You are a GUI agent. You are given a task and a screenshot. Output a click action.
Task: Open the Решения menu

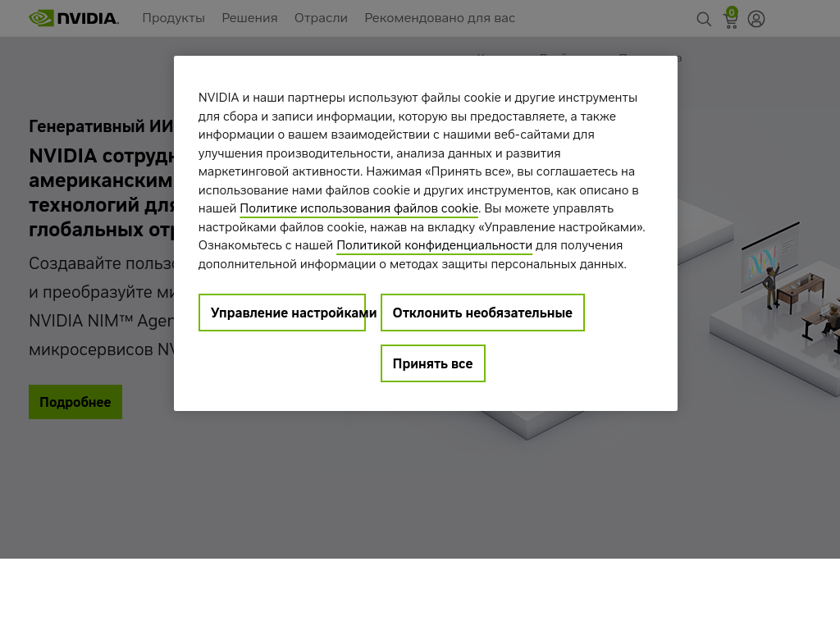(249, 18)
